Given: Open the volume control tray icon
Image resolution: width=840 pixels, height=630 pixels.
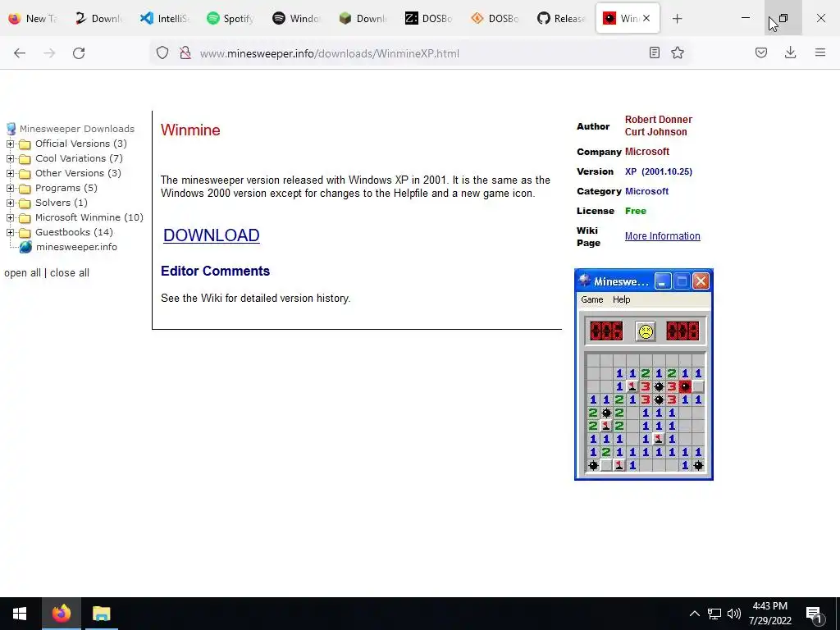Looking at the screenshot, I should coord(734,614).
